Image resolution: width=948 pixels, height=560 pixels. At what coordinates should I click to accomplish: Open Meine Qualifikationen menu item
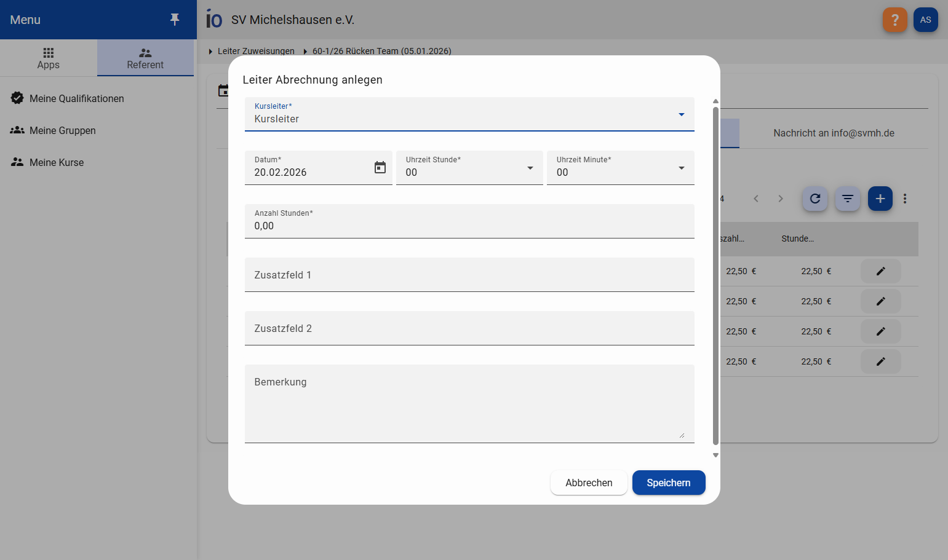point(98,98)
